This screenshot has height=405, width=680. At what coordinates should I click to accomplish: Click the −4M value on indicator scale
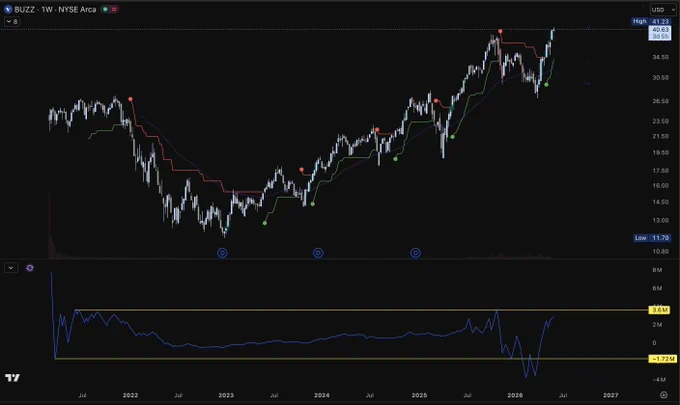(x=658, y=379)
